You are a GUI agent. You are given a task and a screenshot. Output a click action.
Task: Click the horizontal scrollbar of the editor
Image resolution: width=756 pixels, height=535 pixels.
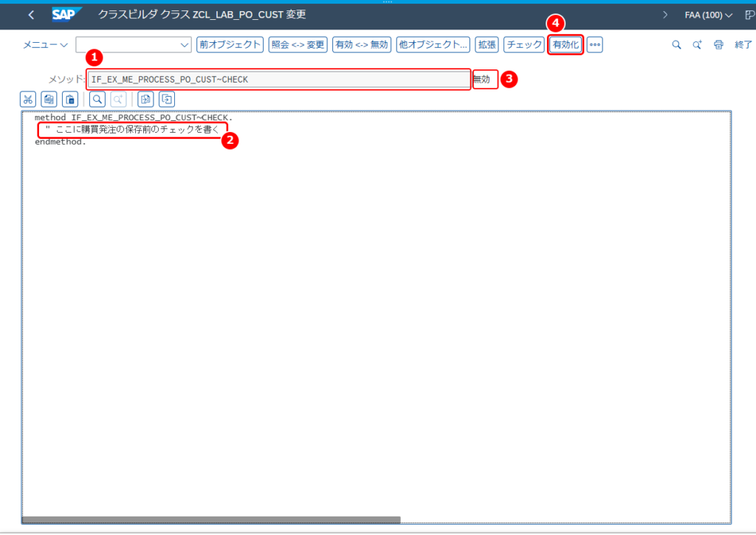pos(211,520)
